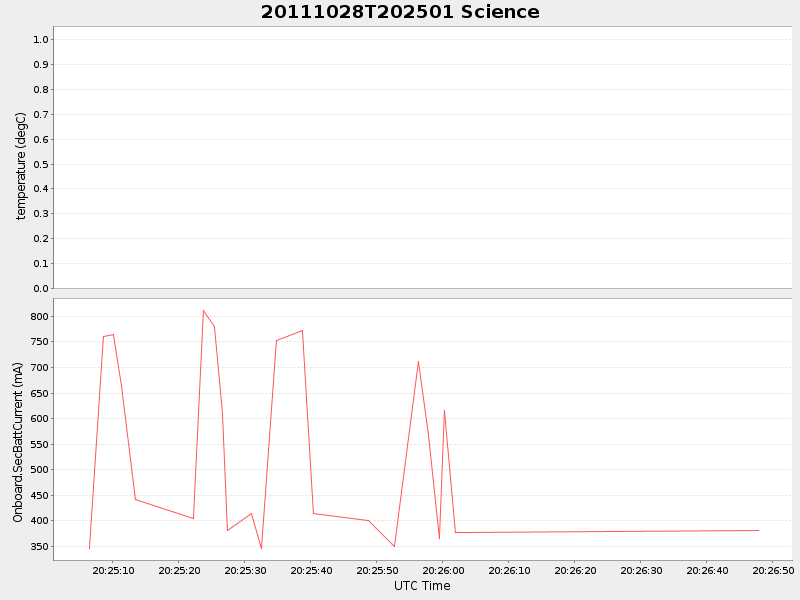Click the 350 mA tick label

click(39, 546)
